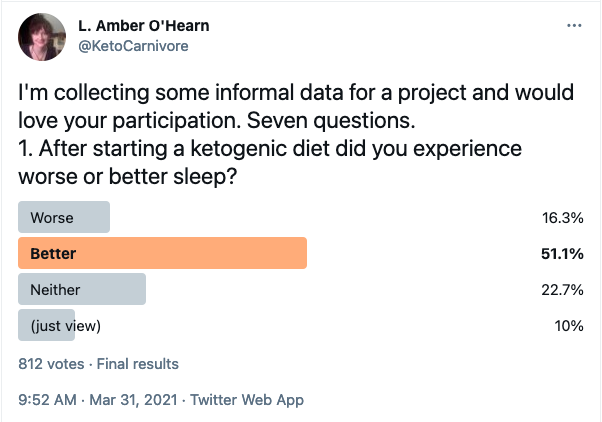Open the L. Amber O'Hearn display name
The height and width of the screenshot is (422, 602).
(142, 25)
